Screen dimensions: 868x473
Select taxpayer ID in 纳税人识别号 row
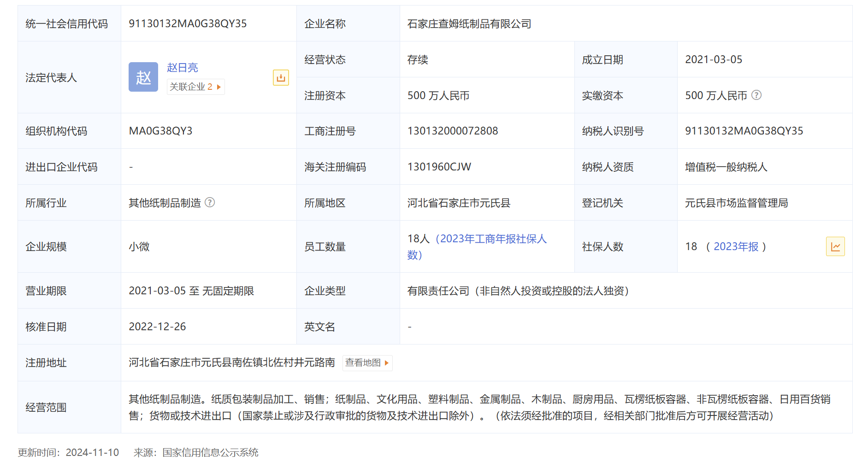tap(744, 131)
